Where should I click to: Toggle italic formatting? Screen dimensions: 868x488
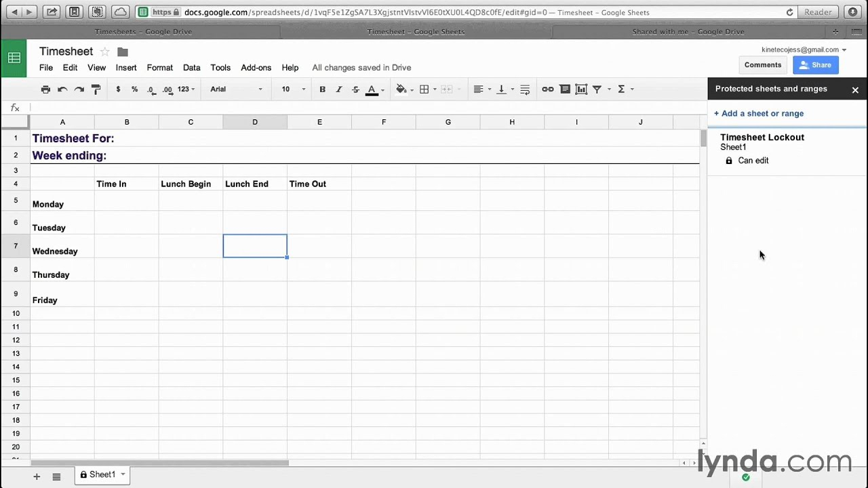click(338, 89)
